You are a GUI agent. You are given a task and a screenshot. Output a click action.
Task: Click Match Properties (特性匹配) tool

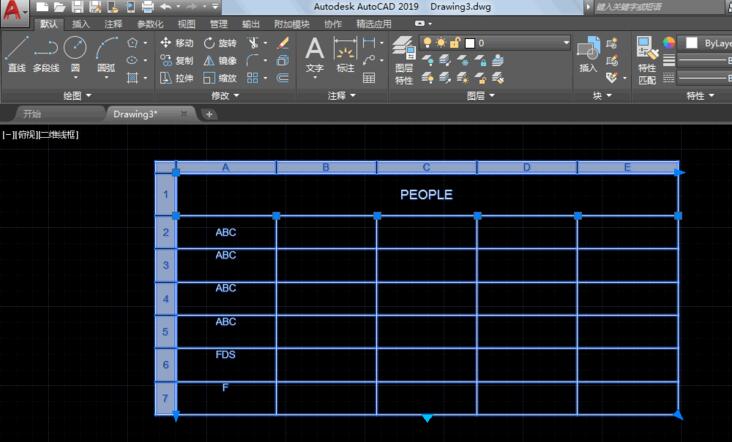tap(647, 61)
